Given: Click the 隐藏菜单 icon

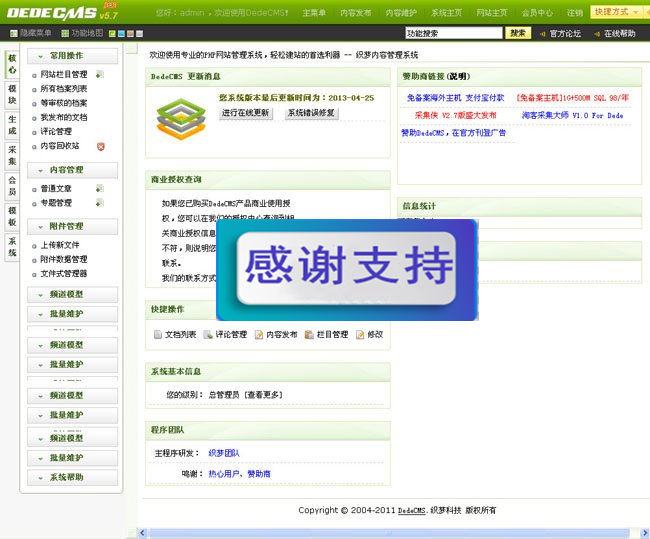Looking at the screenshot, I should [14, 34].
